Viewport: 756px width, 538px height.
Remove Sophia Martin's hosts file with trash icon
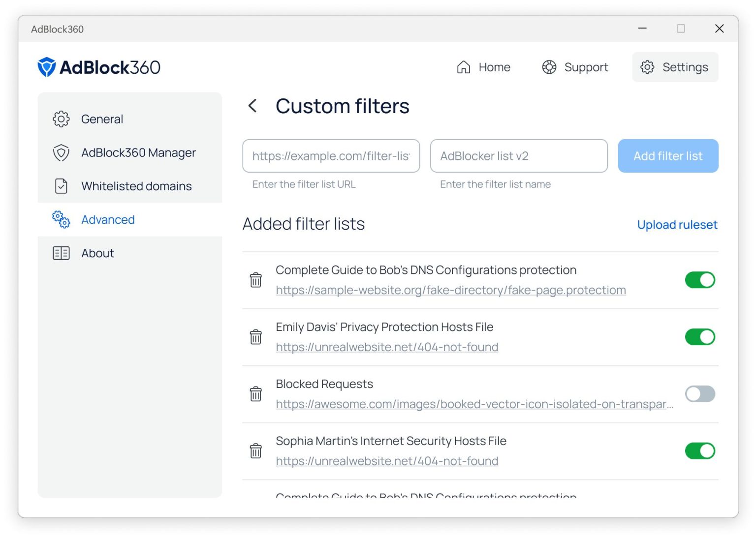pyautogui.click(x=255, y=450)
